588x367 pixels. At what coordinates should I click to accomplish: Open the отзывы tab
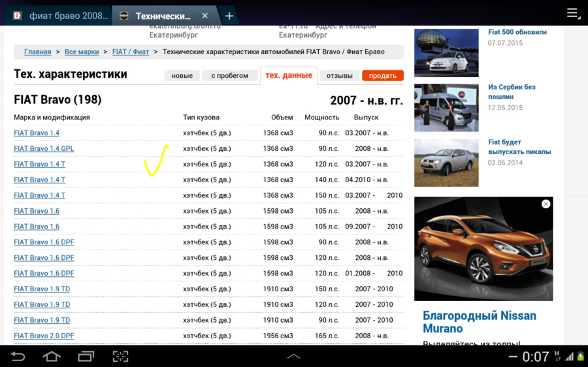339,76
